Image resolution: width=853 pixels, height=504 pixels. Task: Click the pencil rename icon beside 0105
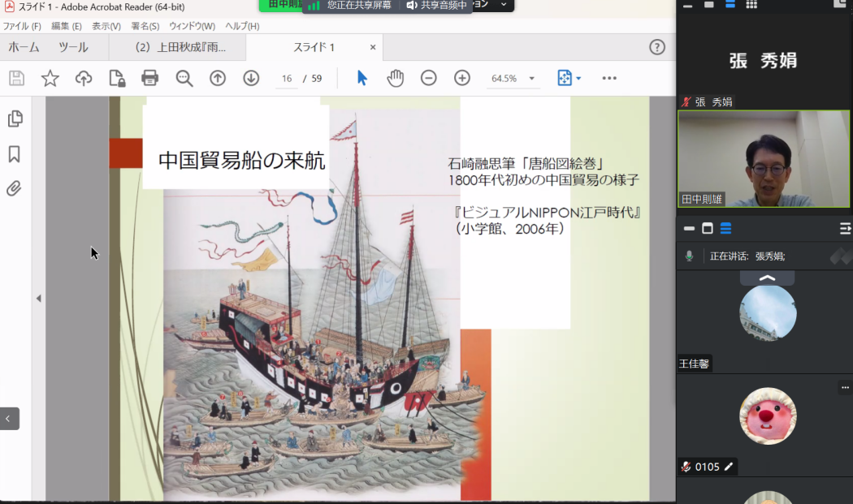(729, 466)
